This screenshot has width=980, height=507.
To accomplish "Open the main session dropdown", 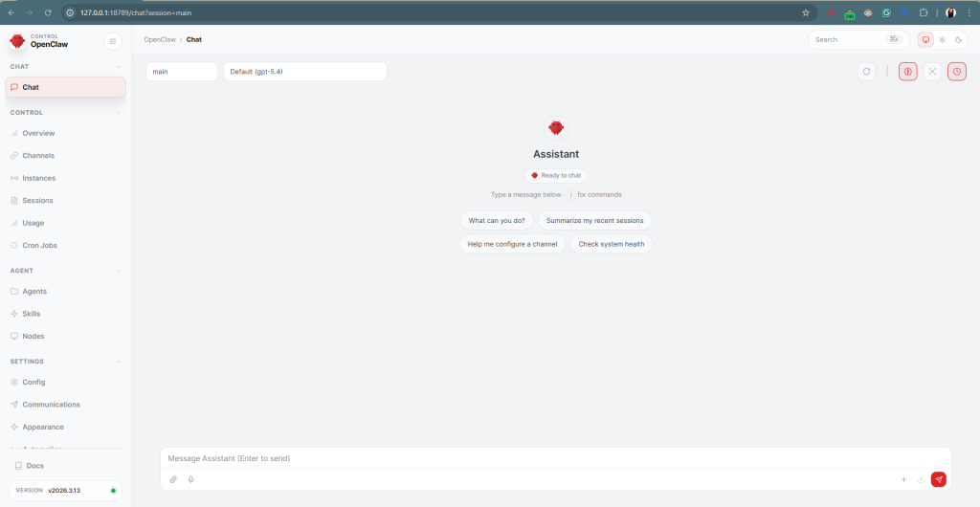I will pos(182,72).
